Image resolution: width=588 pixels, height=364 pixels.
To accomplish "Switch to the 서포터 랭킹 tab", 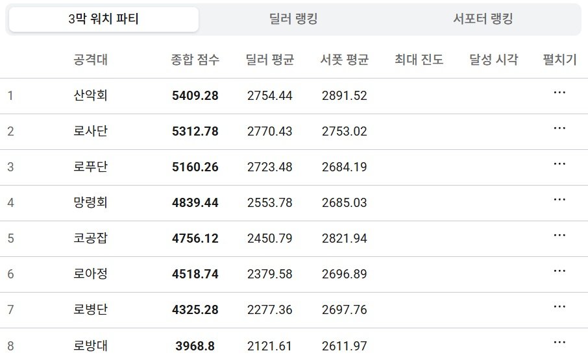I will click(483, 19).
